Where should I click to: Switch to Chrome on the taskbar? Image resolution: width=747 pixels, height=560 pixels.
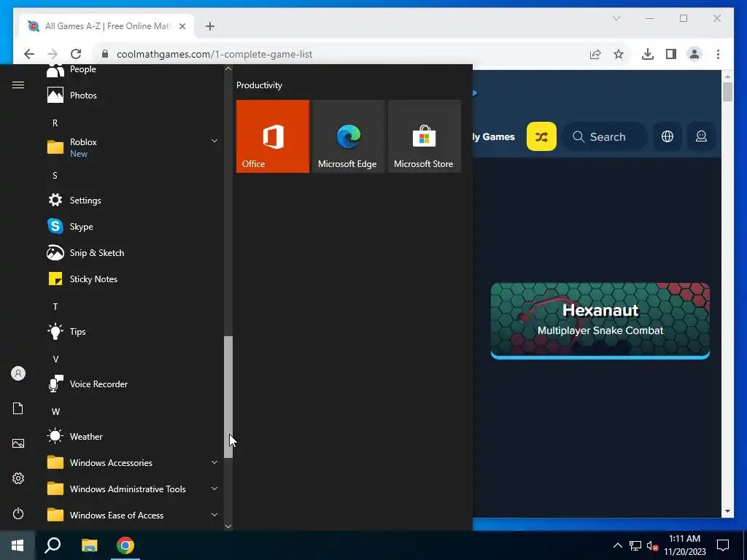(125, 545)
